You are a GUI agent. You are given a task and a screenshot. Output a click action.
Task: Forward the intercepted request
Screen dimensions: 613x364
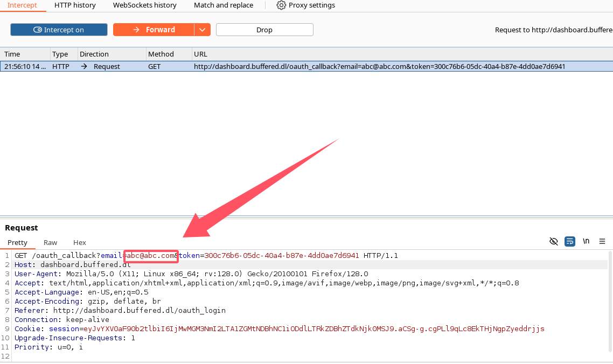[154, 30]
